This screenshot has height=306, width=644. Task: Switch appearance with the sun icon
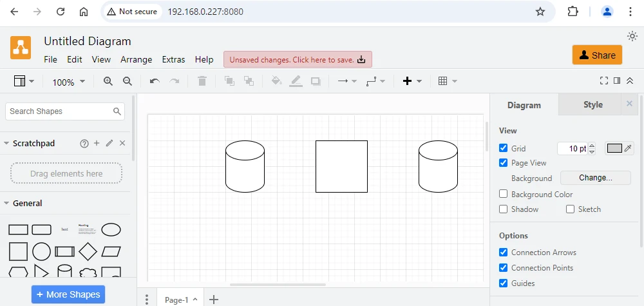pyautogui.click(x=632, y=36)
